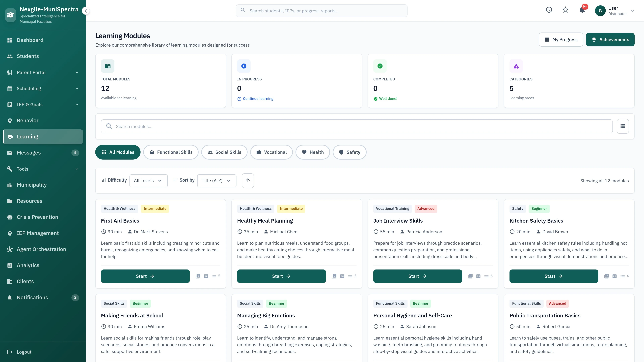Image resolution: width=644 pixels, height=362 pixels.
Task: Click the list view icon beside module search
Action: [623, 126]
